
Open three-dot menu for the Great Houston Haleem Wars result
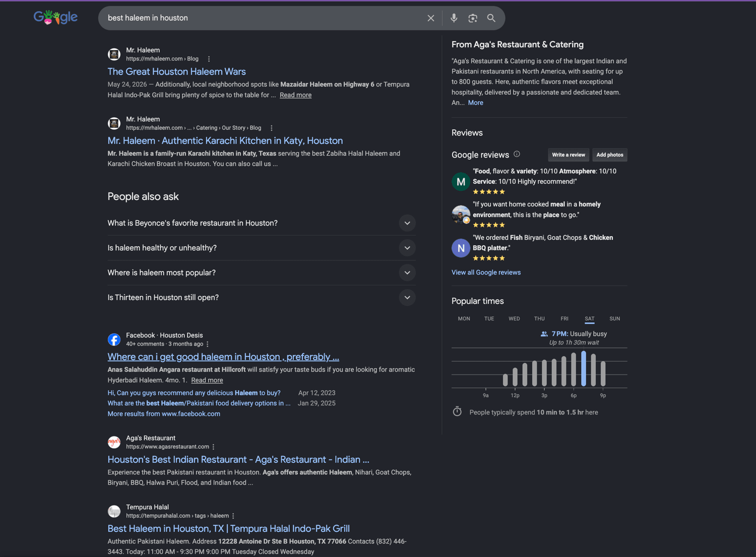209,59
